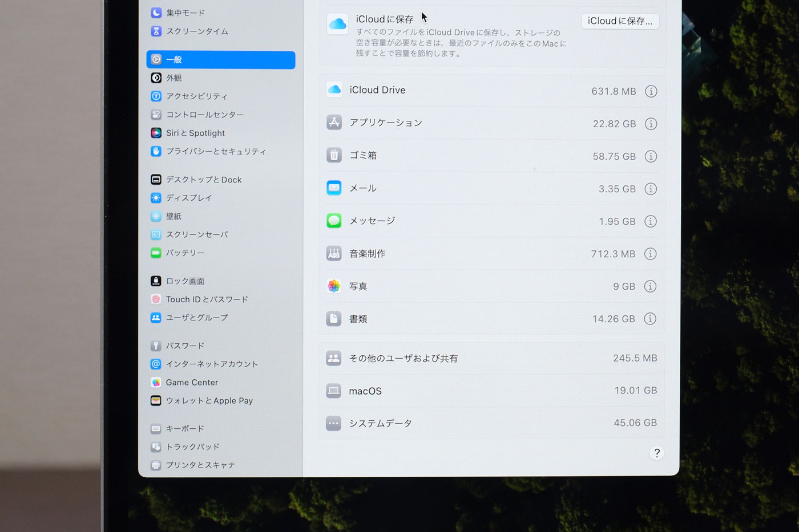Viewport: 799px width, 532px height.
Task: Click the メール envelope icon
Action: pyautogui.click(x=334, y=188)
